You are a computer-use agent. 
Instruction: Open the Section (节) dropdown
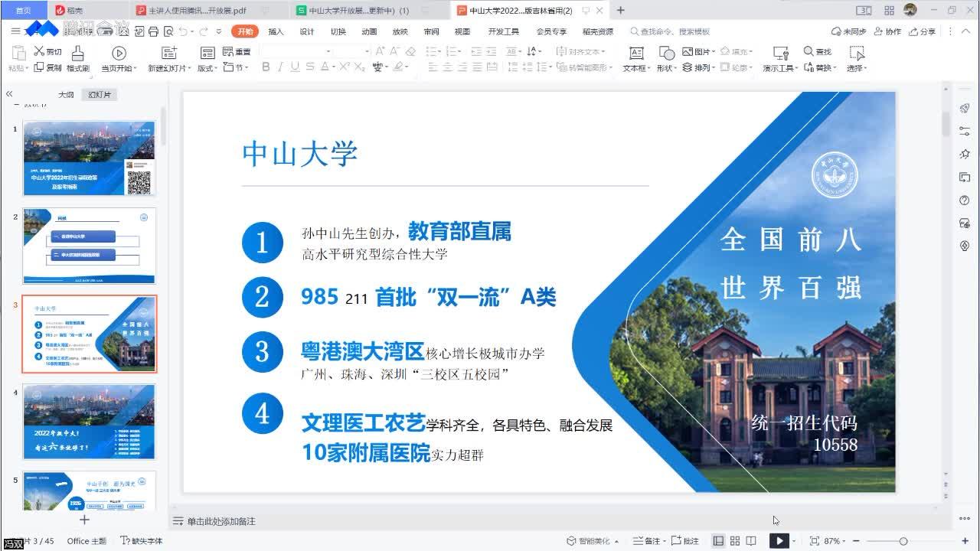click(x=236, y=67)
